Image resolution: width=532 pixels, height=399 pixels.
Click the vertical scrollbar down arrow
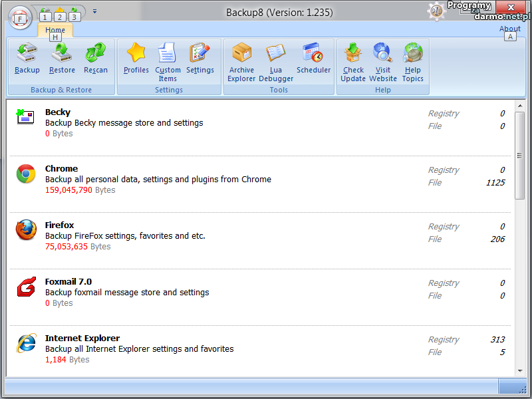click(x=519, y=369)
